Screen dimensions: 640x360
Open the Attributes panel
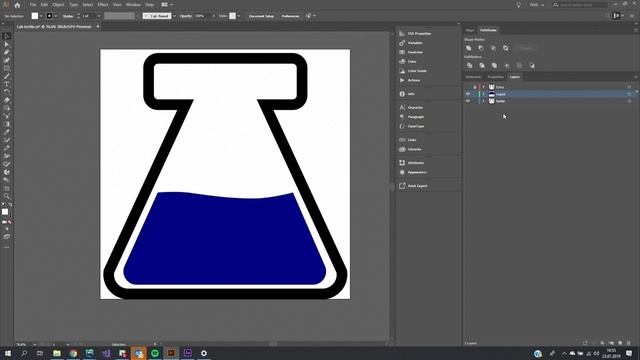pyautogui.click(x=411, y=163)
